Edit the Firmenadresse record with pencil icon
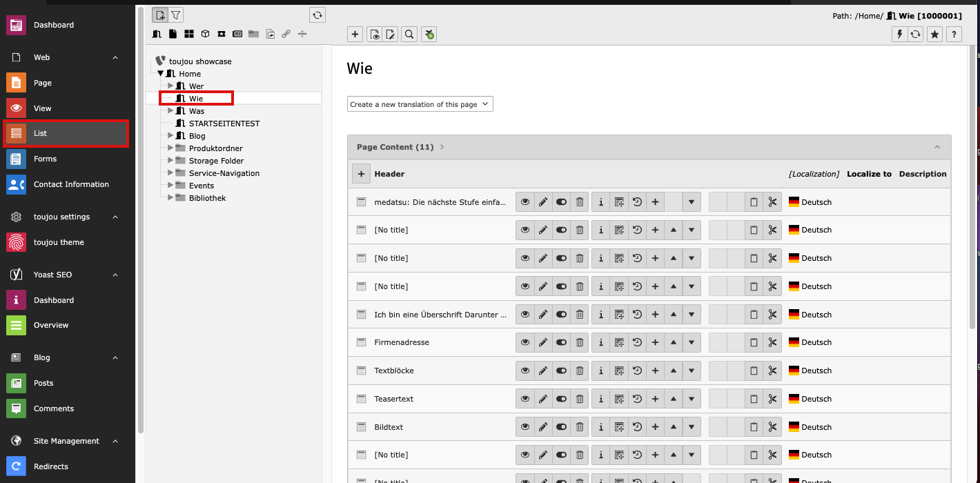The image size is (980, 483). pos(543,343)
